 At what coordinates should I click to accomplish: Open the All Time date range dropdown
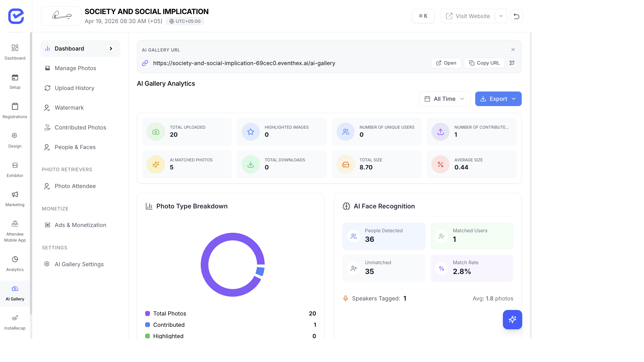[445, 99]
